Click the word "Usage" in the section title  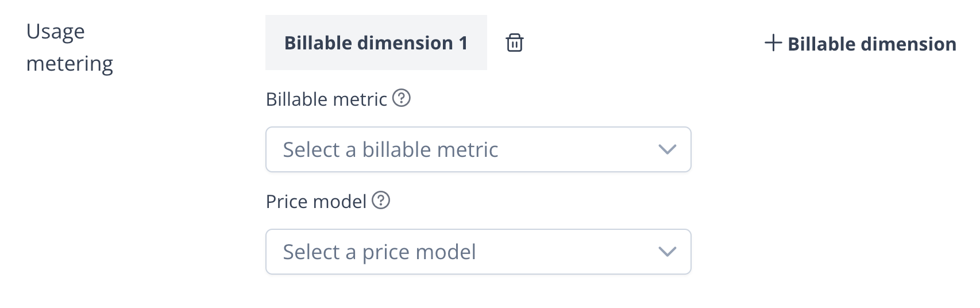pos(56,31)
